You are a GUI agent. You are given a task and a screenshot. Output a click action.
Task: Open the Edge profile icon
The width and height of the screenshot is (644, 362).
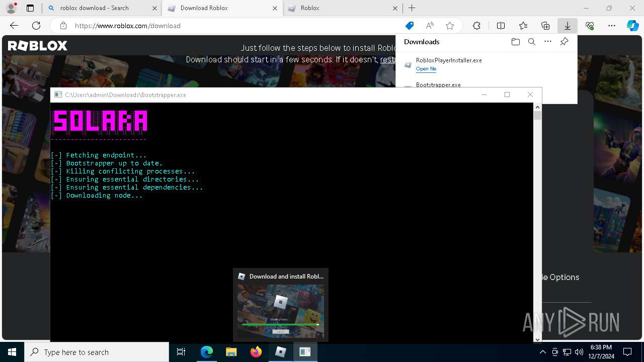pyautogui.click(x=11, y=8)
